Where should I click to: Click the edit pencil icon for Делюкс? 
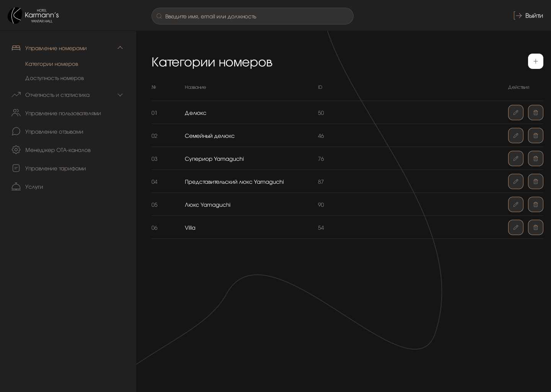pyautogui.click(x=515, y=113)
